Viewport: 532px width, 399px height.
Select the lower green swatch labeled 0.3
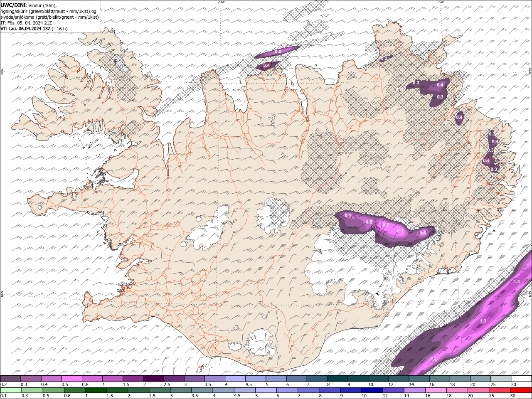click(x=31, y=390)
